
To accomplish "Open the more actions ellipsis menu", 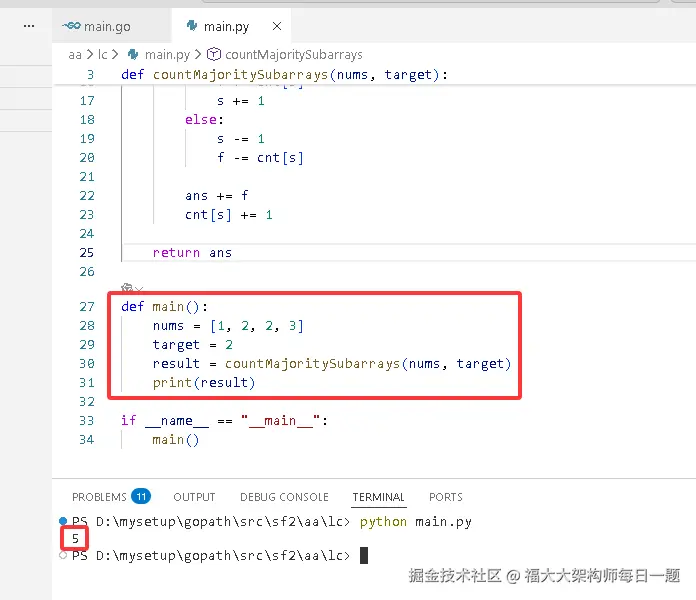I will tap(29, 26).
